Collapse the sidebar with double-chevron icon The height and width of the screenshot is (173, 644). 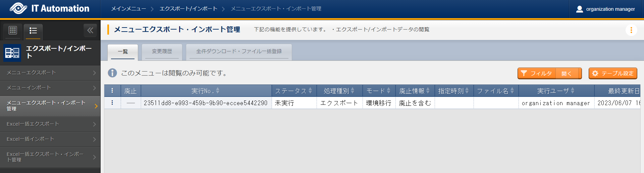coord(90,31)
